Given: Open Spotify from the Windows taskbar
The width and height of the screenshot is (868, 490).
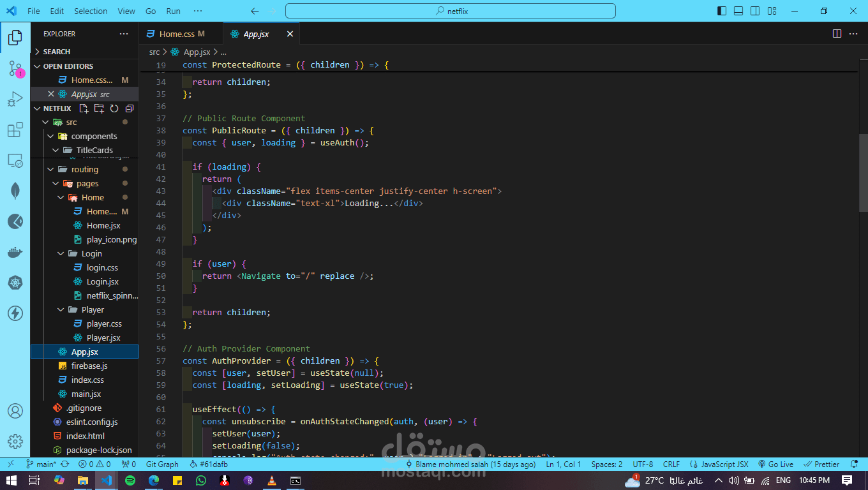Looking at the screenshot, I should pyautogui.click(x=130, y=480).
